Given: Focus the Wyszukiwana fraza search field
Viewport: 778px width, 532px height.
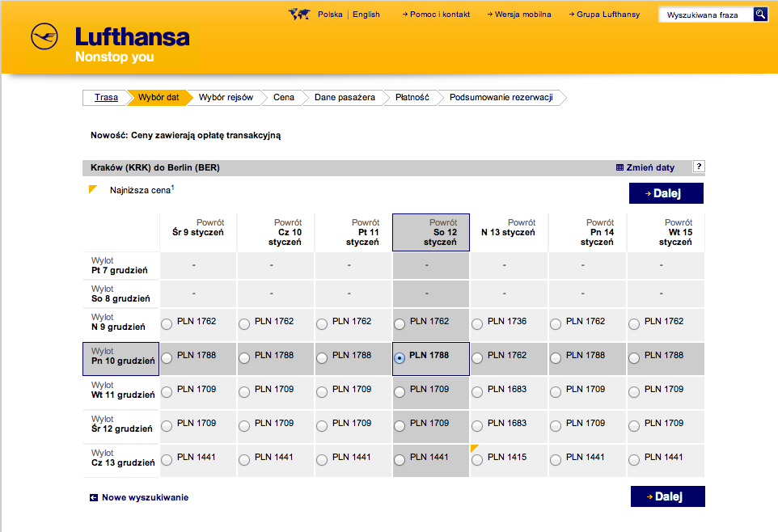Looking at the screenshot, I should click(x=705, y=15).
